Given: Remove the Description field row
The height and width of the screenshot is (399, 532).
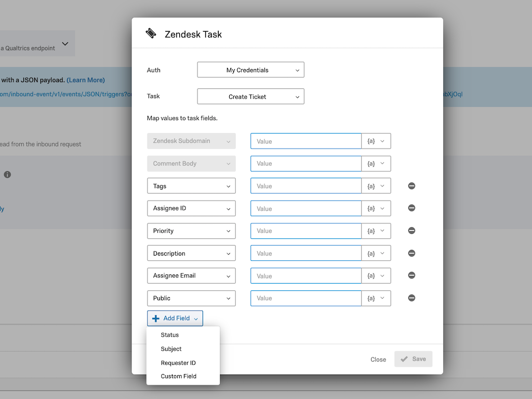Looking at the screenshot, I should 411,254.
